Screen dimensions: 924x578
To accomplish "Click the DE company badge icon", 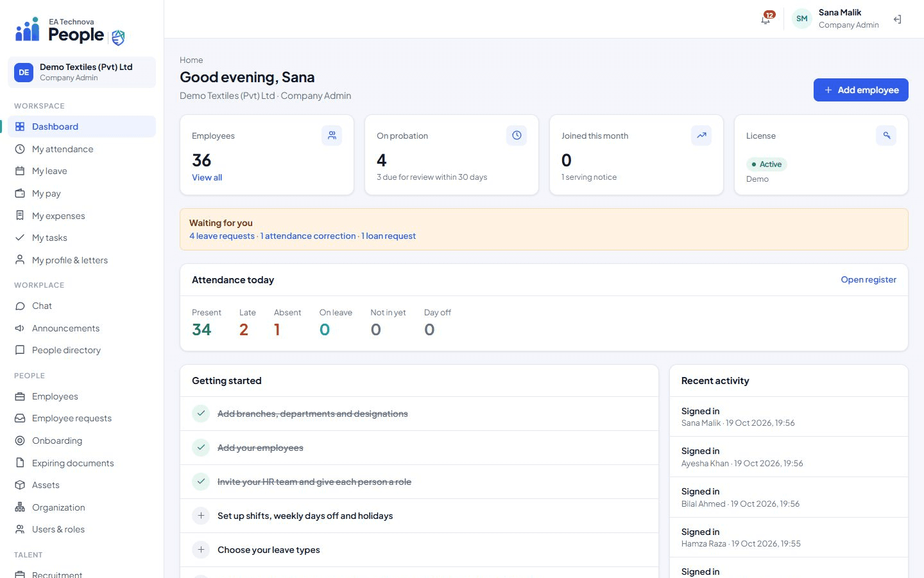I will pos(24,73).
